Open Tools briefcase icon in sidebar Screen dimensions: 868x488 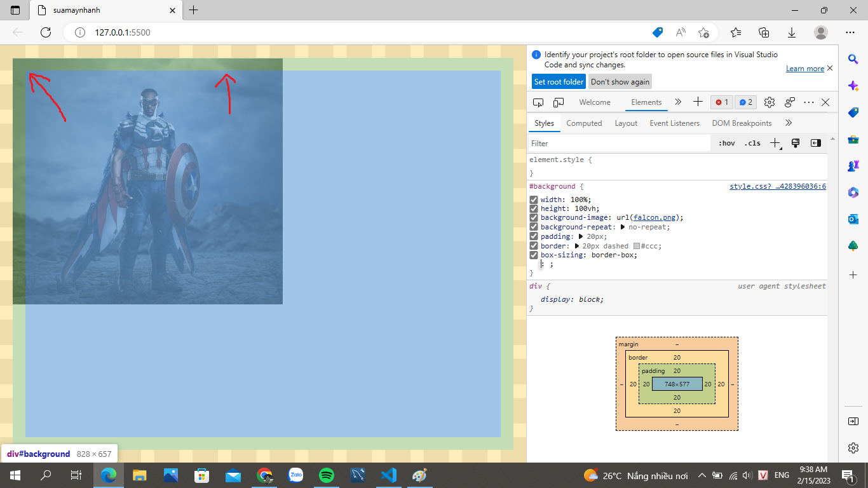(853, 139)
